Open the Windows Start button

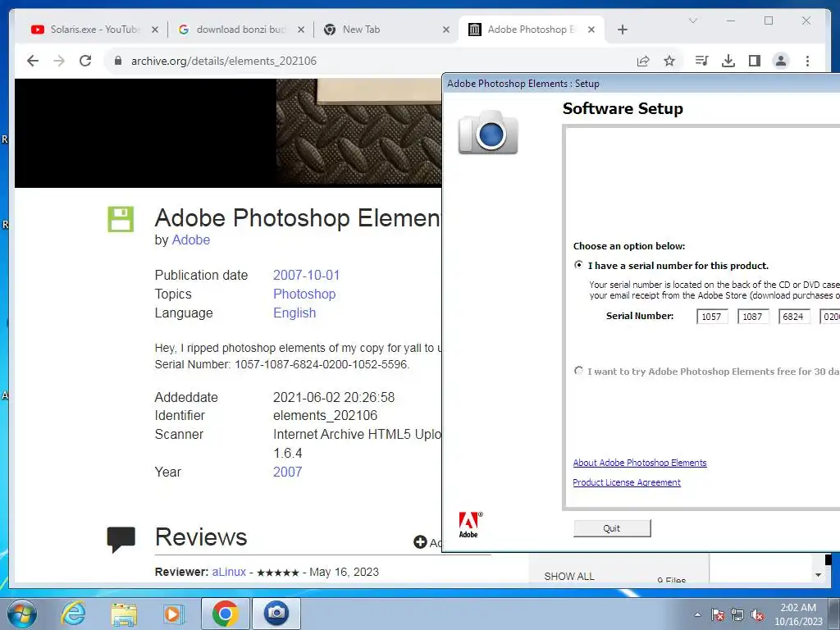tap(22, 614)
